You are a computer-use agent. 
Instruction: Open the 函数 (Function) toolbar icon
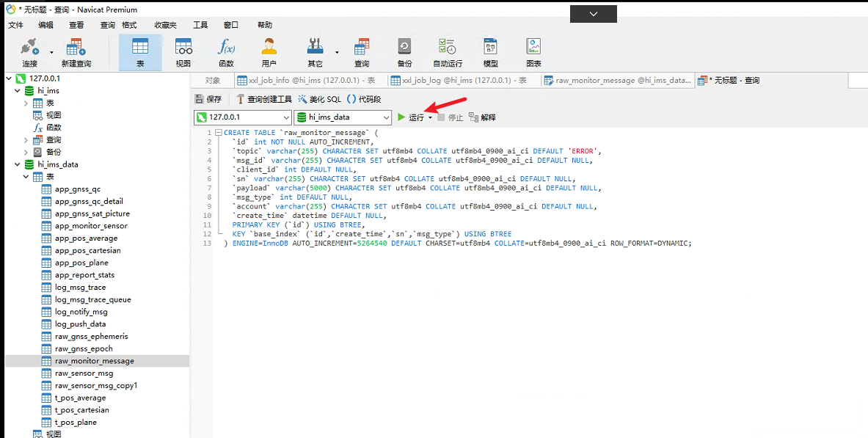(226, 52)
